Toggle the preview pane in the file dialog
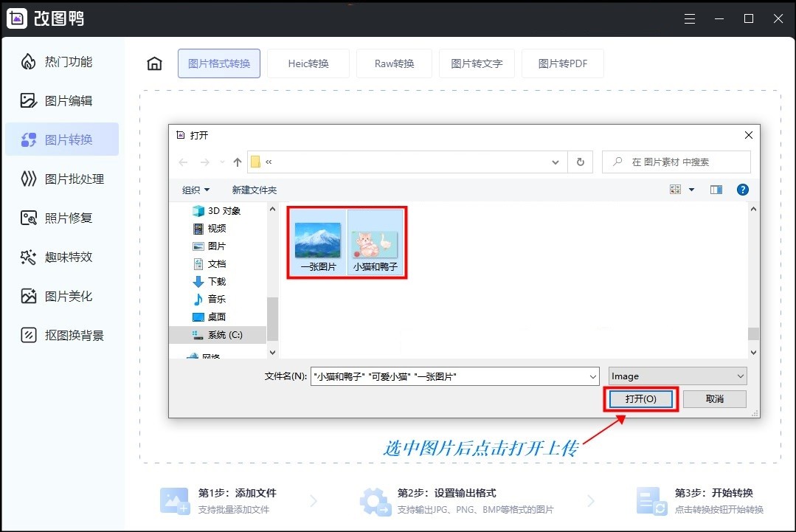The height and width of the screenshot is (532, 796). (716, 189)
